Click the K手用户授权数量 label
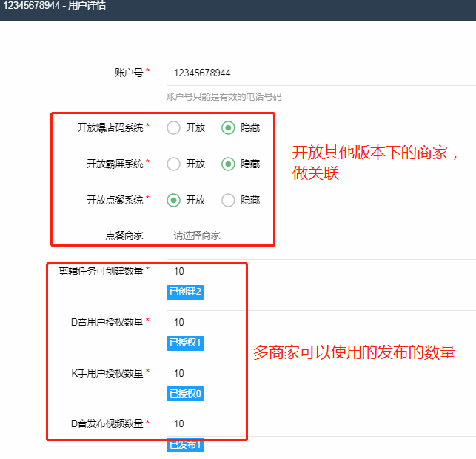Image resolution: width=476 pixels, height=459 pixels. [107, 373]
